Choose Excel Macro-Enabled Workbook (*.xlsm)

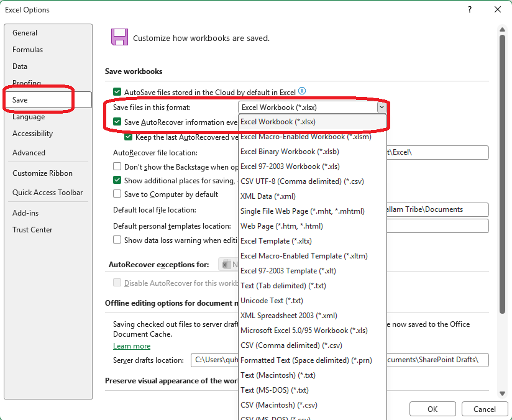313,137
